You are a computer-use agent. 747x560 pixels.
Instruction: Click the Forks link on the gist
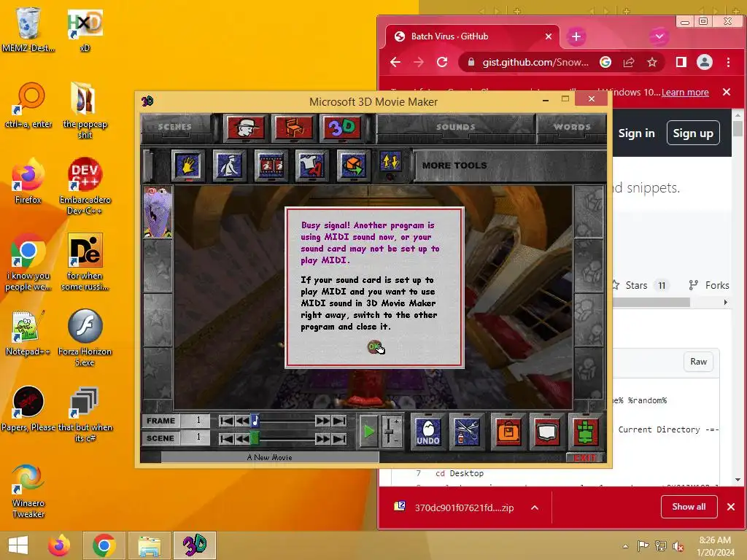[x=709, y=285]
